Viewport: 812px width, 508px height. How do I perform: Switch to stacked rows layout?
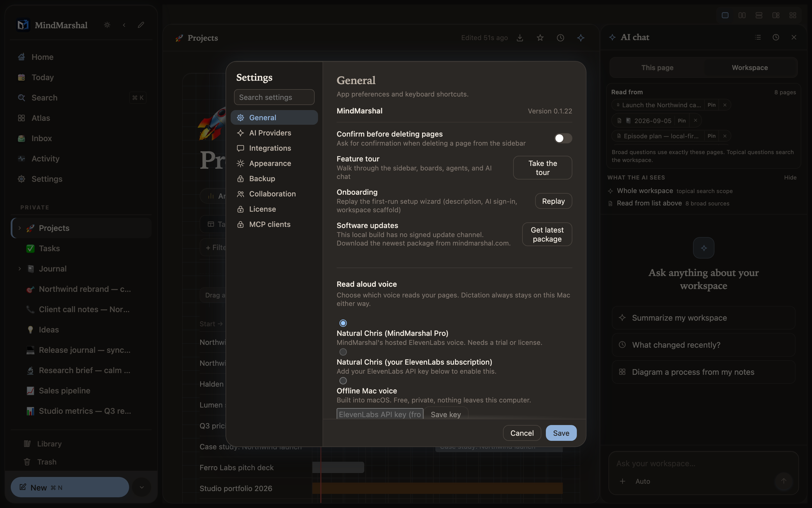tap(759, 15)
